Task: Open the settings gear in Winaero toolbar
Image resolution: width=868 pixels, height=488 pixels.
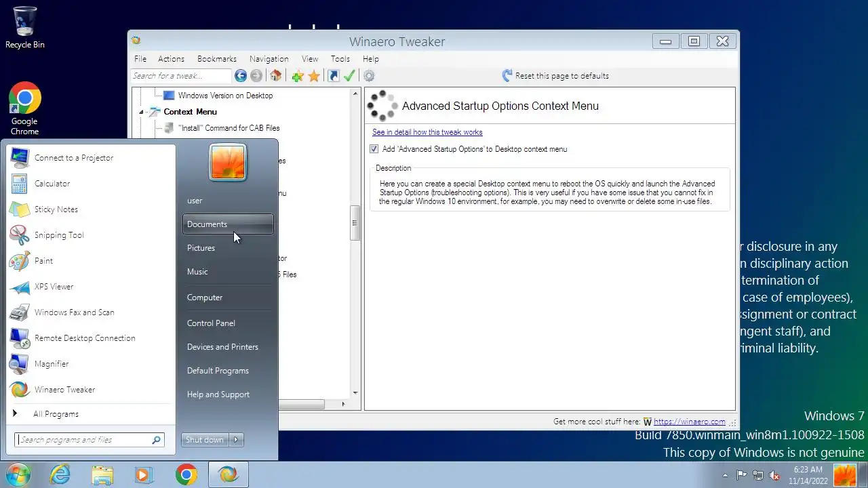Action: click(x=369, y=76)
